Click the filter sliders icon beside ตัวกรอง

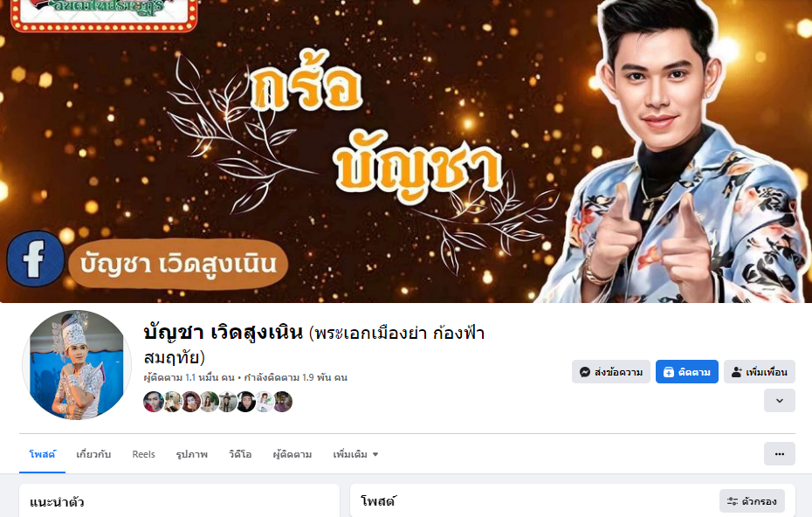pos(733,501)
